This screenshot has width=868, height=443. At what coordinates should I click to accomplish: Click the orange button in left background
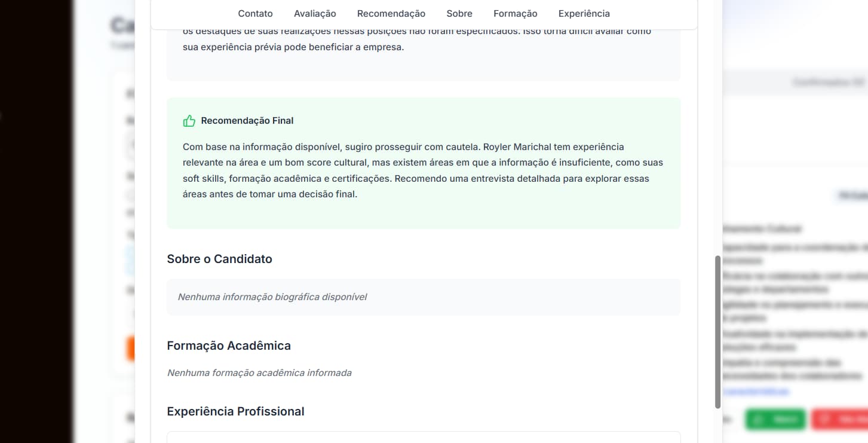point(131,348)
